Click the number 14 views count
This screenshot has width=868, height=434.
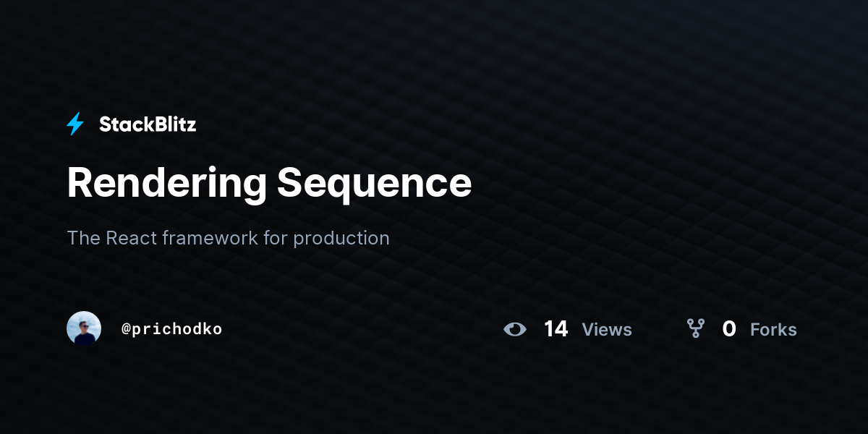tap(556, 329)
